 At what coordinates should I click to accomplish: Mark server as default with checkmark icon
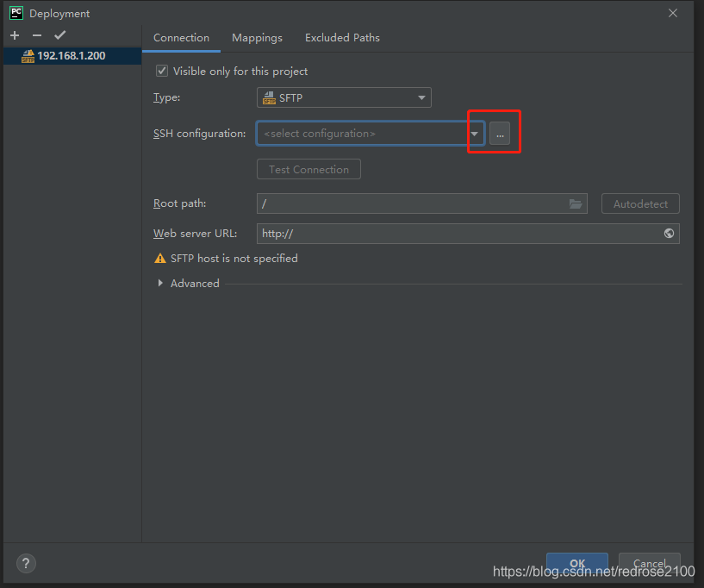pyautogui.click(x=59, y=35)
